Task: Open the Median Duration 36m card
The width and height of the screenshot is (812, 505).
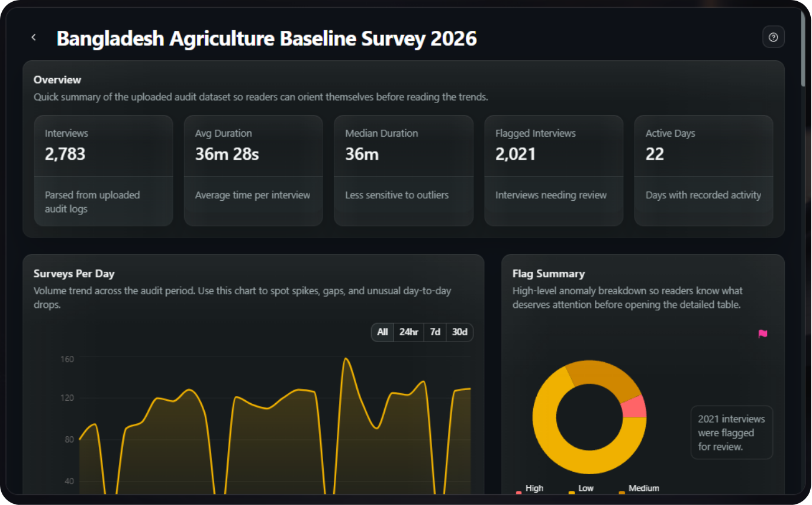Action: point(404,171)
